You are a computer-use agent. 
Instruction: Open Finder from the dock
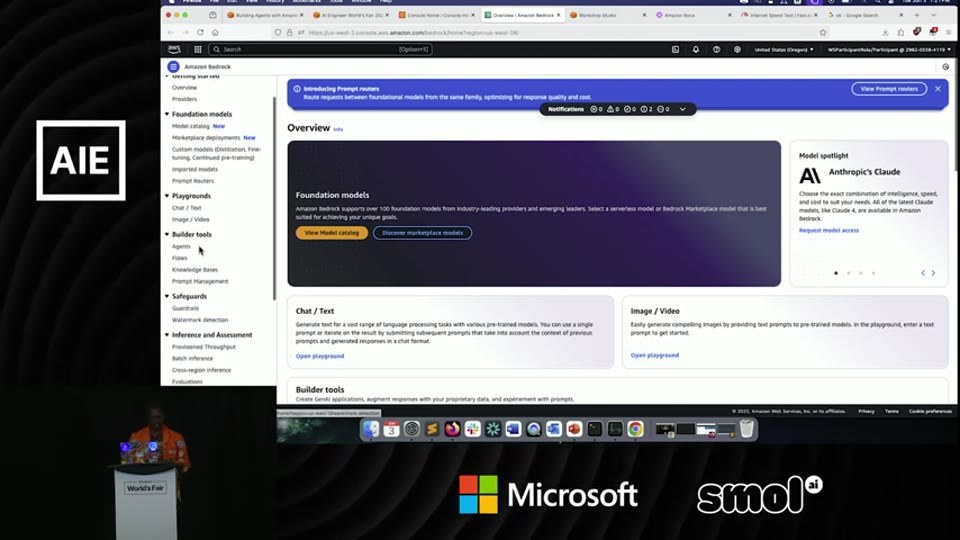click(371, 429)
